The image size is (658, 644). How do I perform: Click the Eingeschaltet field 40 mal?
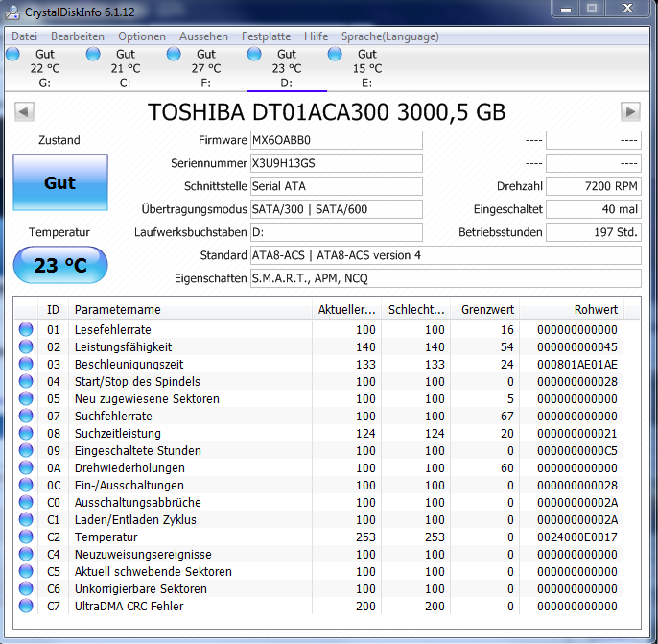pos(594,209)
